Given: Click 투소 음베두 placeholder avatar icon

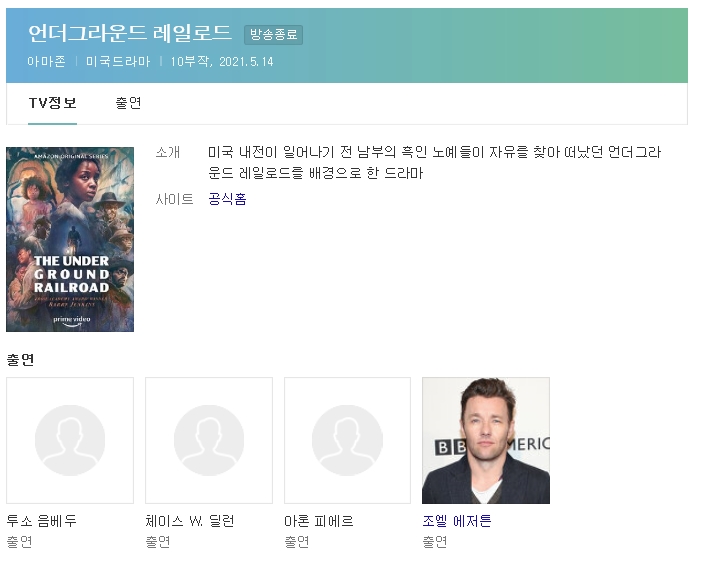Looking at the screenshot, I should coord(70,440).
